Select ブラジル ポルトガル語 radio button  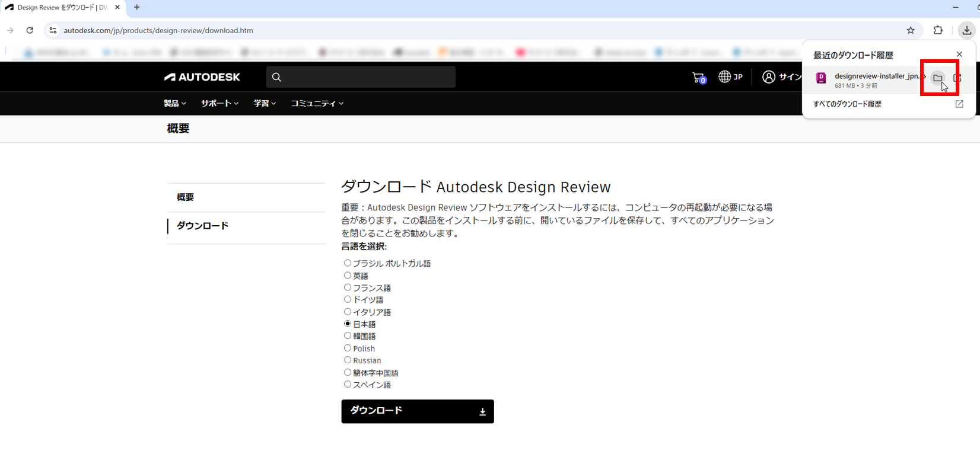coord(348,263)
